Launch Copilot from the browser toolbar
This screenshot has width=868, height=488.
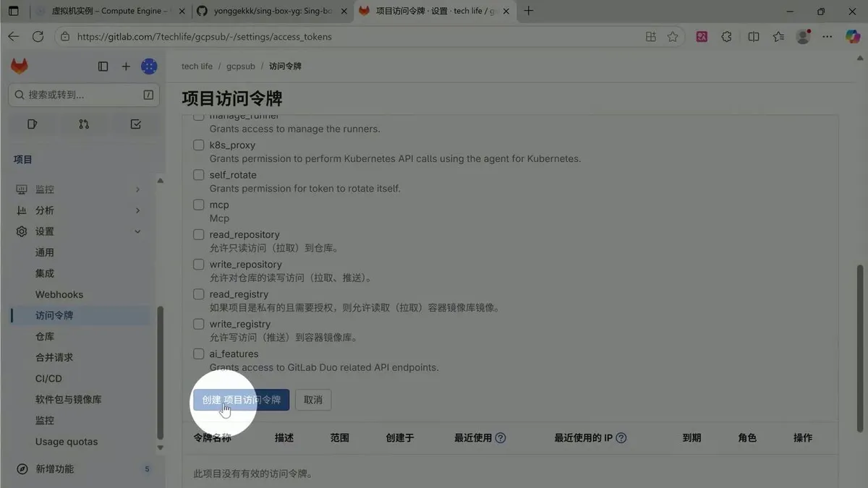(x=852, y=35)
